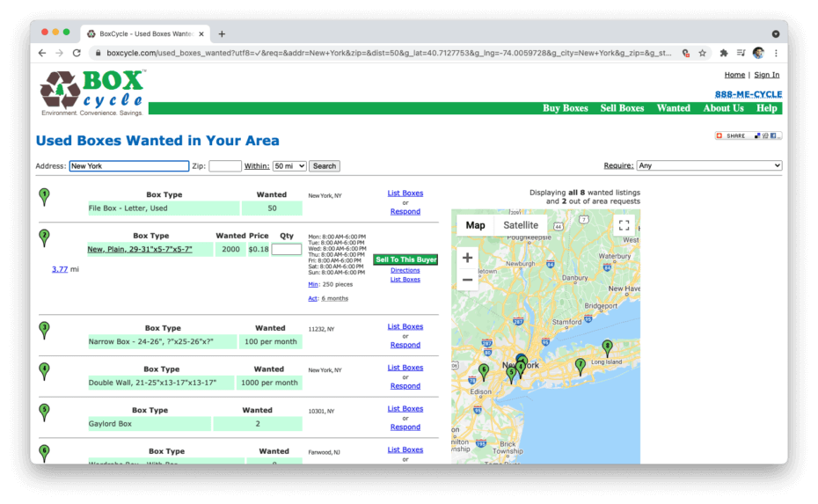Viewport: 818px width, 504px height.
Task: Click listing marker 5 pin
Action: (x=44, y=413)
